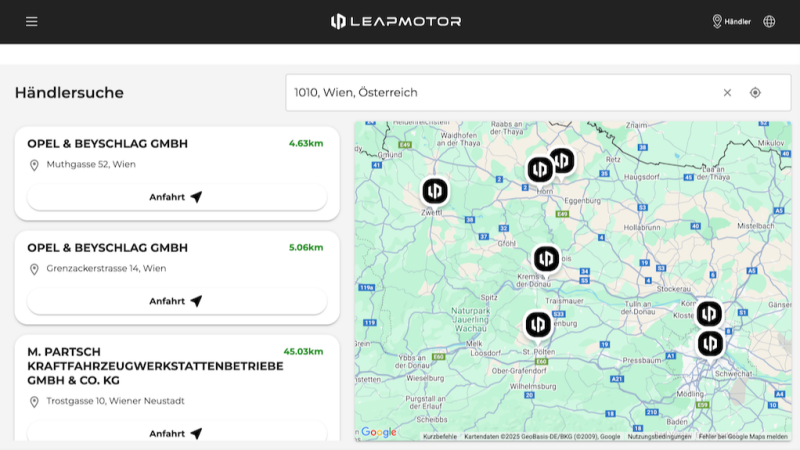The width and height of the screenshot is (800, 450).
Task: Click the St. Pölten dealer map marker
Action: point(538,324)
